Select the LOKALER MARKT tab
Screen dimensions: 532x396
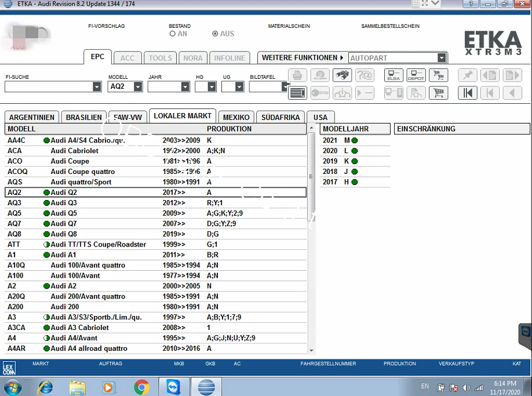click(x=183, y=116)
